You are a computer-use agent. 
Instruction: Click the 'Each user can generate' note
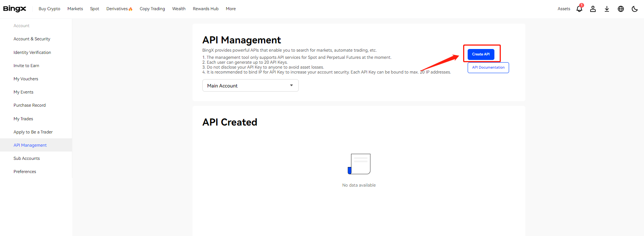[x=245, y=62]
